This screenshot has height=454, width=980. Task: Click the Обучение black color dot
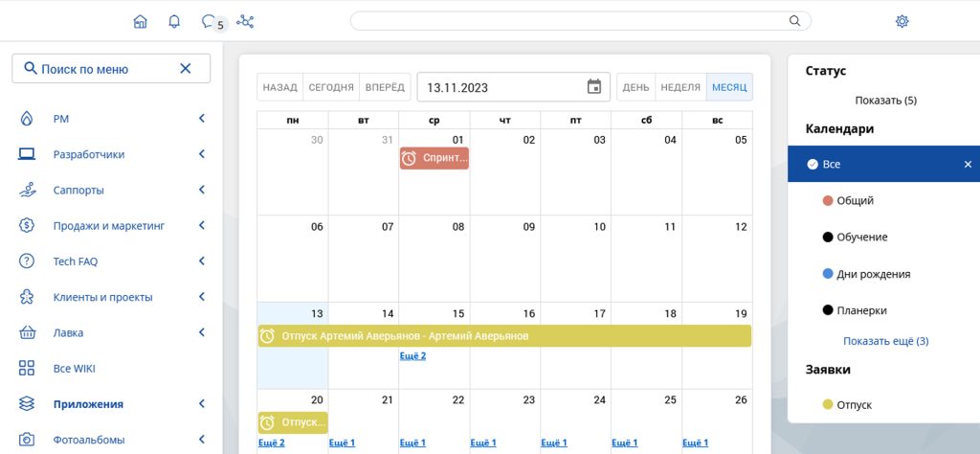click(828, 238)
